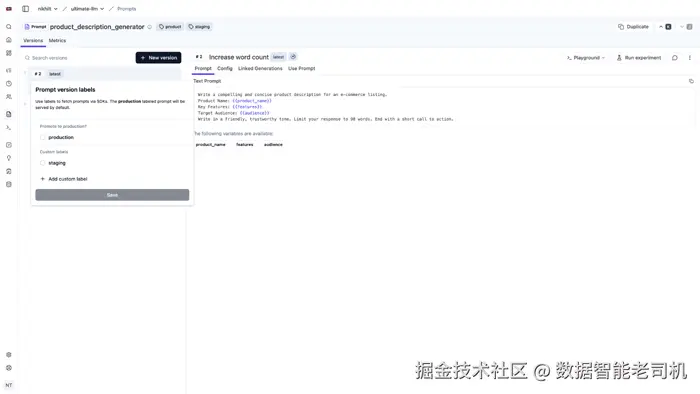Open the Prompts document sidebar icon
This screenshot has width=700, height=394.
[8, 114]
